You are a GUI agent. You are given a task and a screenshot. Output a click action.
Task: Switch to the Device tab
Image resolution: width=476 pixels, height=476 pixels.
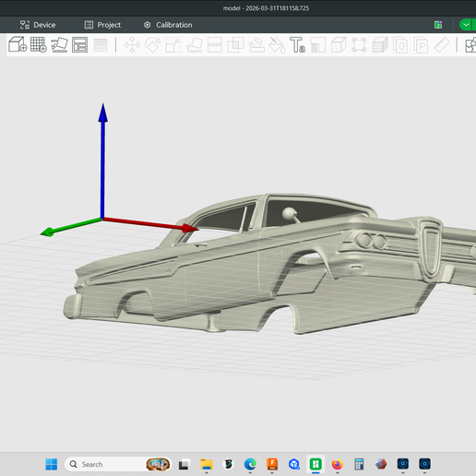coord(38,25)
